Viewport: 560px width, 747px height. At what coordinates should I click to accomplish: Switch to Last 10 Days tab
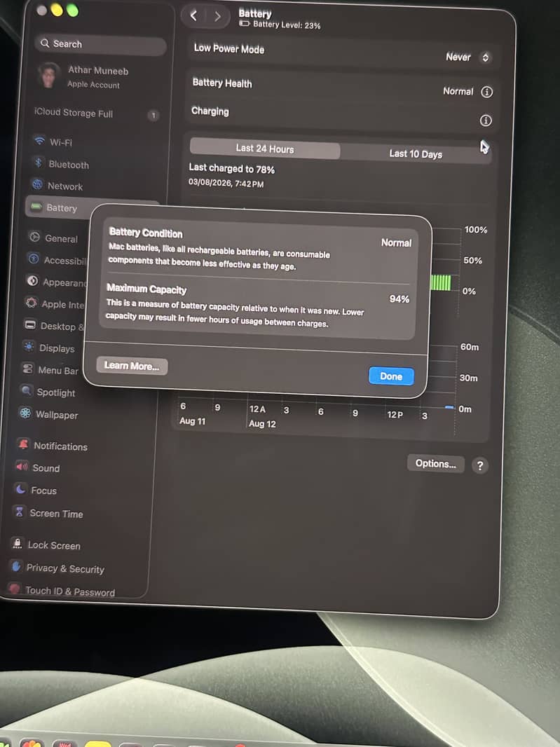click(x=416, y=154)
